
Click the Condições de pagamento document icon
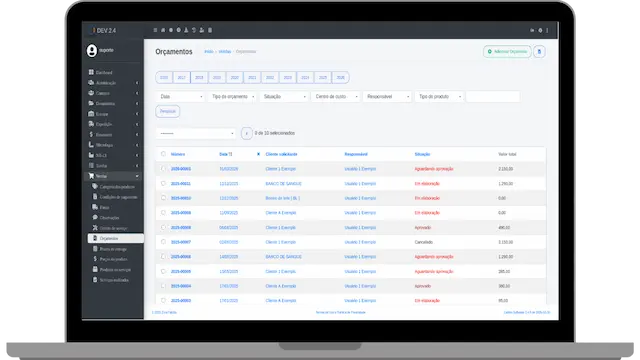[95, 197]
